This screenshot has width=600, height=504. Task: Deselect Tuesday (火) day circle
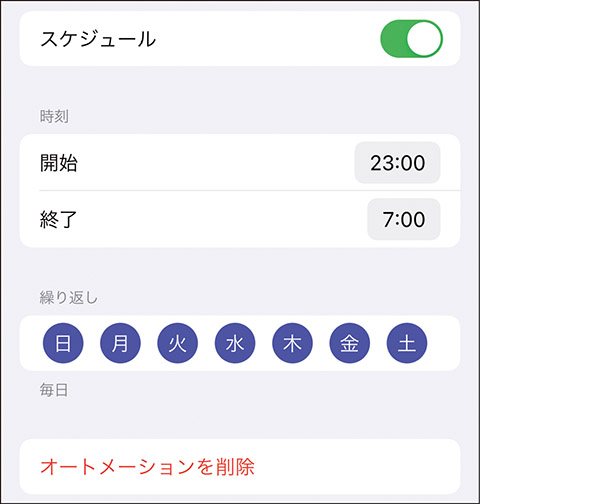coord(177,344)
